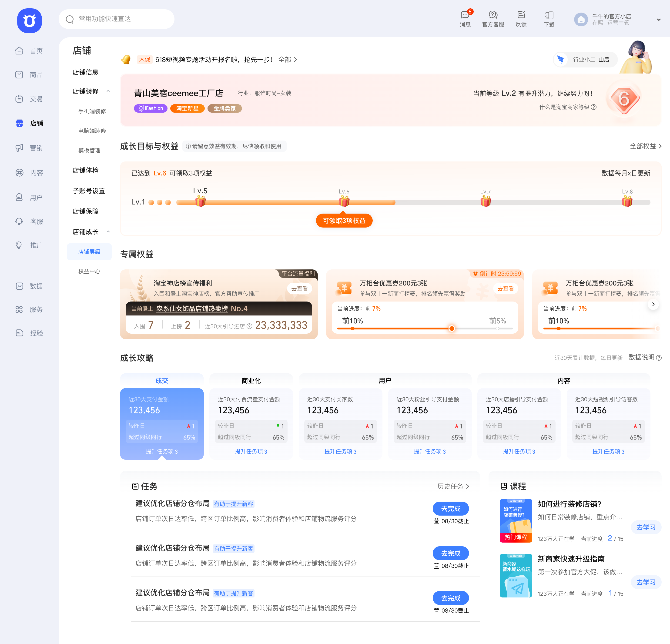670x644 pixels.
Task: Open 模板管理 menu item
Action: (x=89, y=150)
